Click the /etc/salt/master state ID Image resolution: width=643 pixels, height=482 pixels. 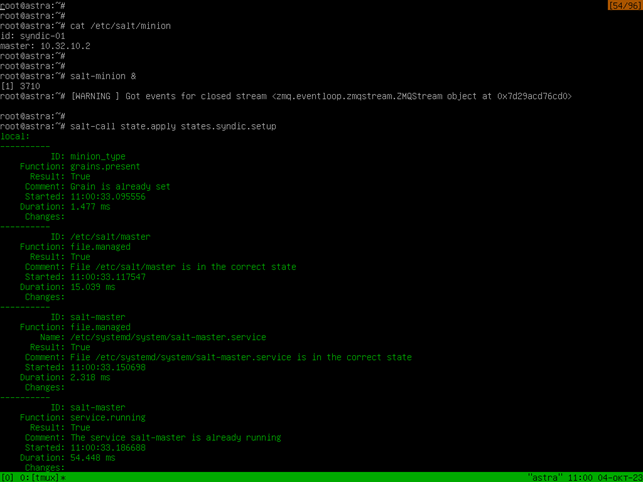click(x=110, y=237)
